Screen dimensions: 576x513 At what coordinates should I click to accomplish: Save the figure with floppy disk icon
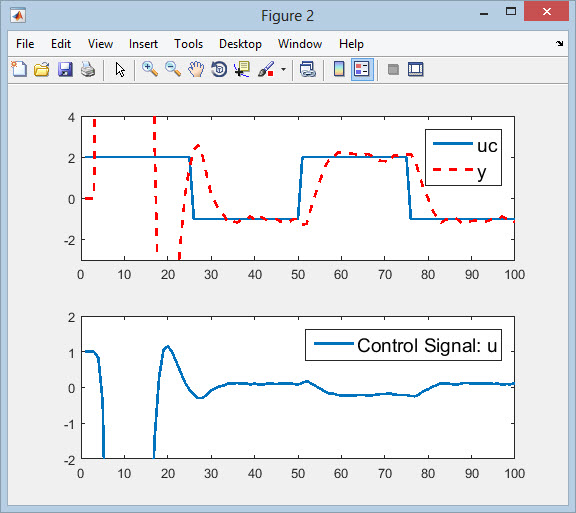(x=65, y=69)
